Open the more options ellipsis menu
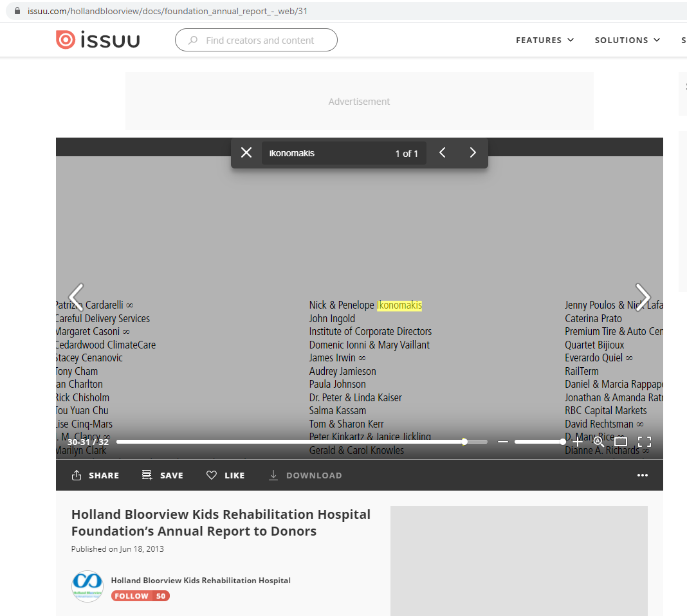 coord(643,475)
